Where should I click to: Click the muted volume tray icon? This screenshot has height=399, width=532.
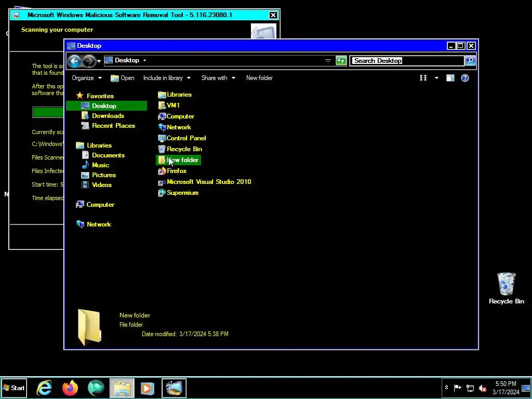click(482, 388)
